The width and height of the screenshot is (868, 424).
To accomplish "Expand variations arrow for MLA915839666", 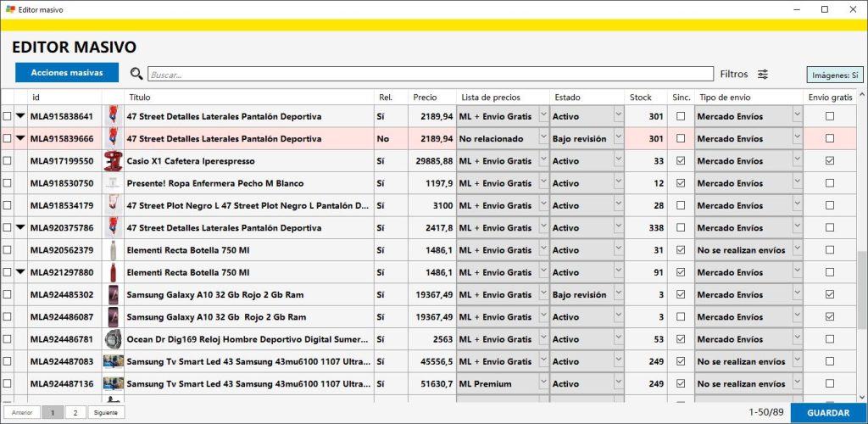I will 20,138.
